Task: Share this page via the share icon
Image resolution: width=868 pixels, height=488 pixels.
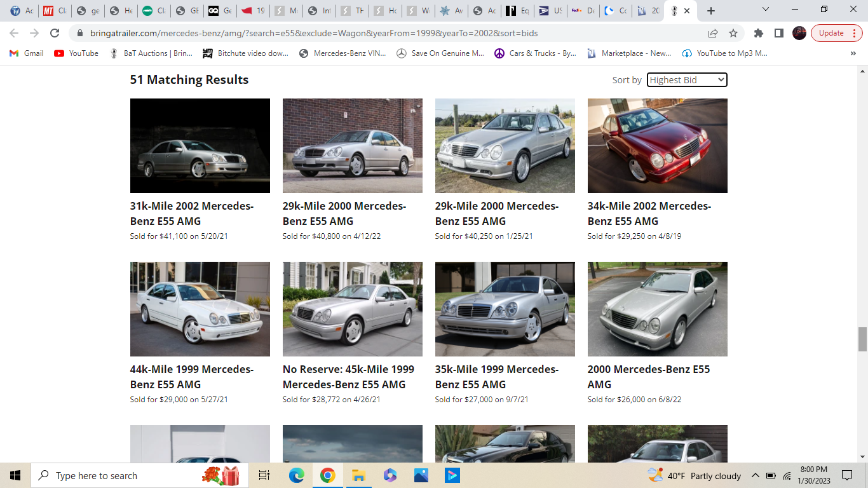Action: point(713,33)
